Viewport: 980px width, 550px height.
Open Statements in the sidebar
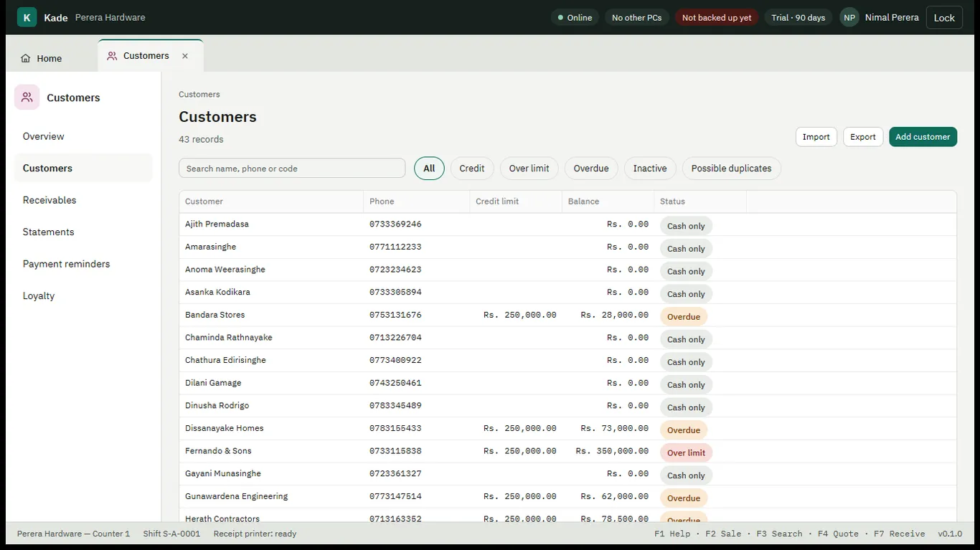pyautogui.click(x=83, y=232)
